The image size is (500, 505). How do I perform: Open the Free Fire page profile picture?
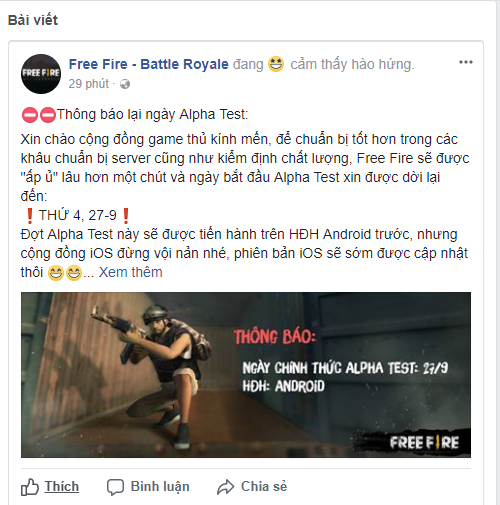click(x=41, y=74)
